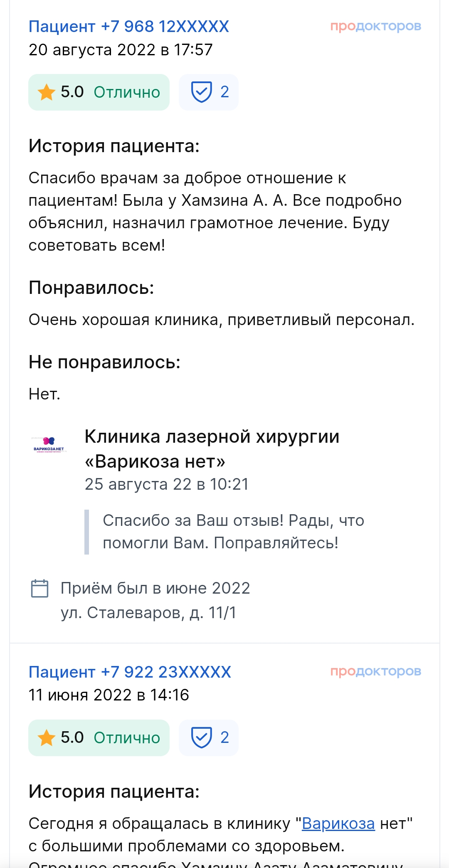Click the calendar icon next to Приём был
Screen dimensions: 449x868
tap(40, 588)
